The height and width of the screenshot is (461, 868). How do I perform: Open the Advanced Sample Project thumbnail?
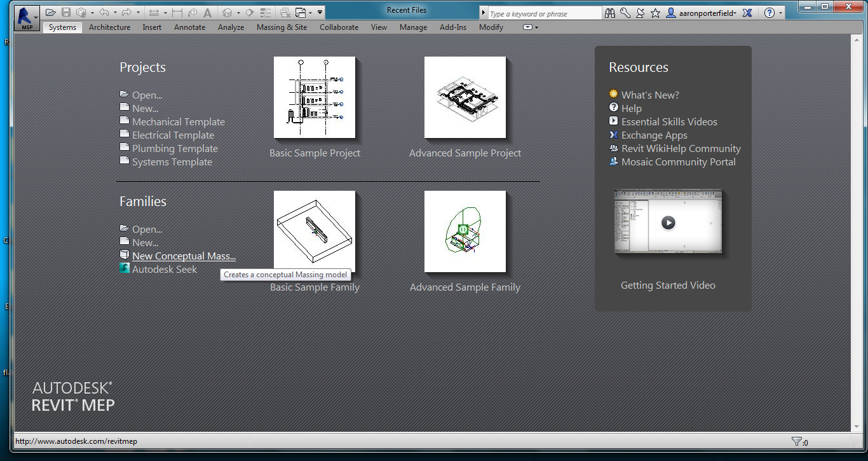(465, 97)
